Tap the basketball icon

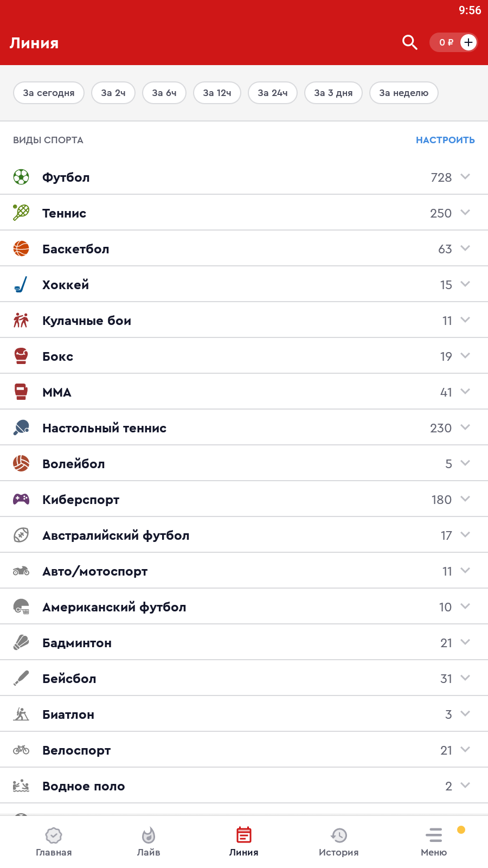coord(21,248)
